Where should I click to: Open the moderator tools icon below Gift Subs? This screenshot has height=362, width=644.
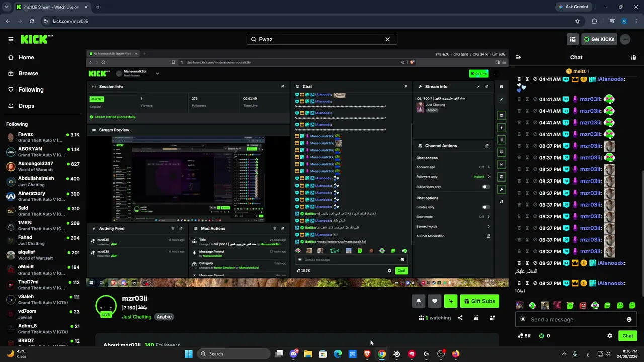pyautogui.click(x=492, y=318)
